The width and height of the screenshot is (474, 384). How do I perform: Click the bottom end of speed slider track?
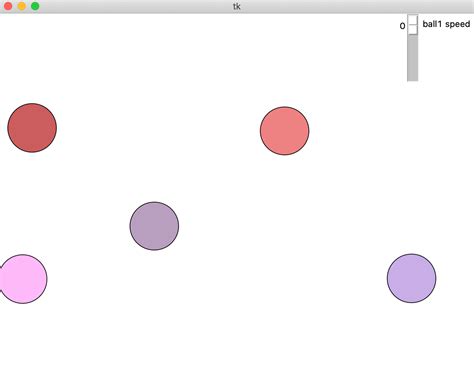413,79
